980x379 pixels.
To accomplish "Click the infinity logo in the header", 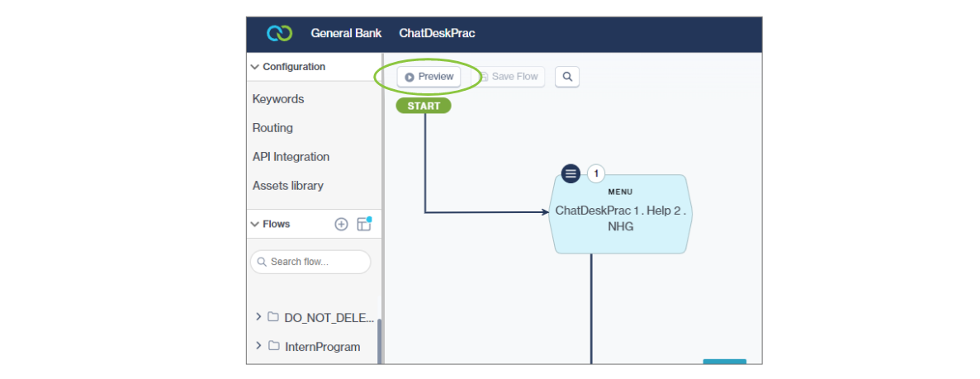I will click(x=279, y=34).
